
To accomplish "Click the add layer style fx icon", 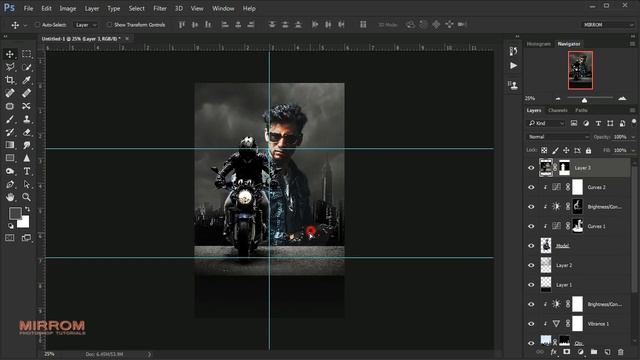I will pyautogui.click(x=554, y=352).
